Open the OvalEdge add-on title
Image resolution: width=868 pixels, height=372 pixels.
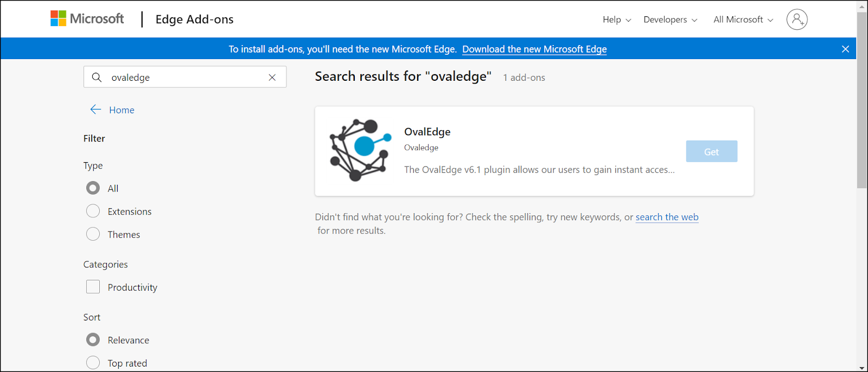click(x=427, y=132)
